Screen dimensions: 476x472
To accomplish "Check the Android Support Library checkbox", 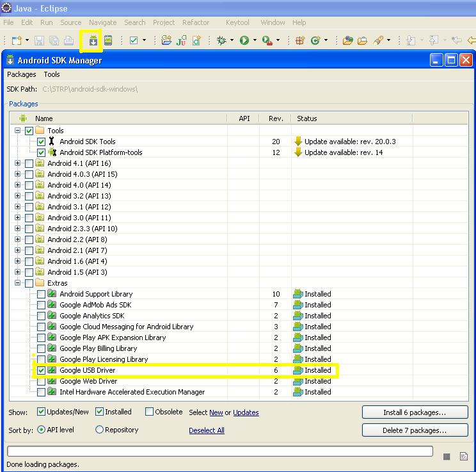I will pos(42,294).
